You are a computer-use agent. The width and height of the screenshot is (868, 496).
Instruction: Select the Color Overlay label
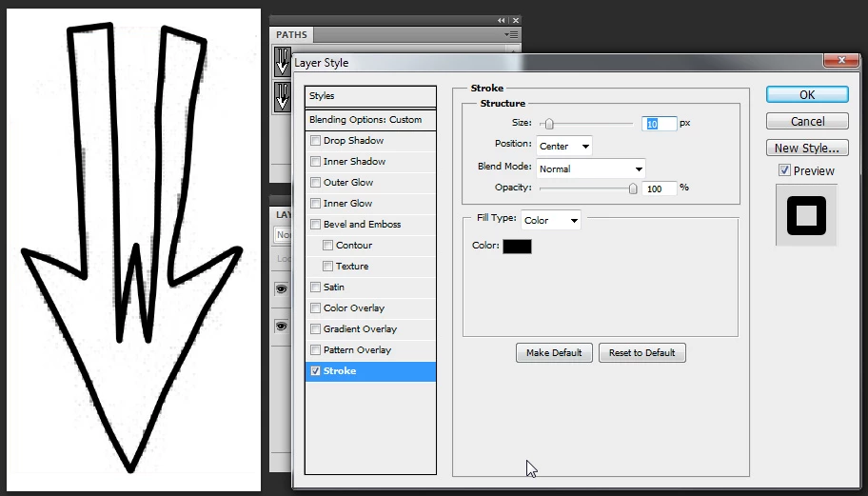click(354, 308)
